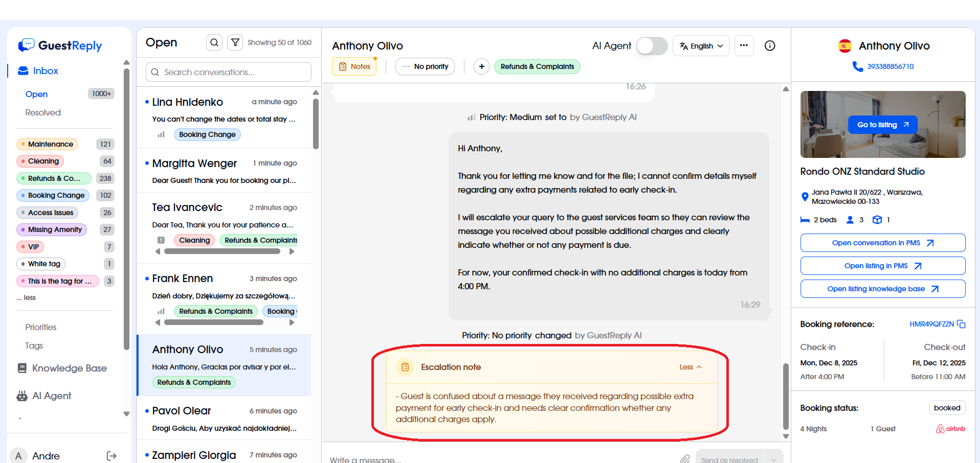The image size is (980, 463).
Task: Open the conversation filter funnel icon
Action: [x=235, y=42]
